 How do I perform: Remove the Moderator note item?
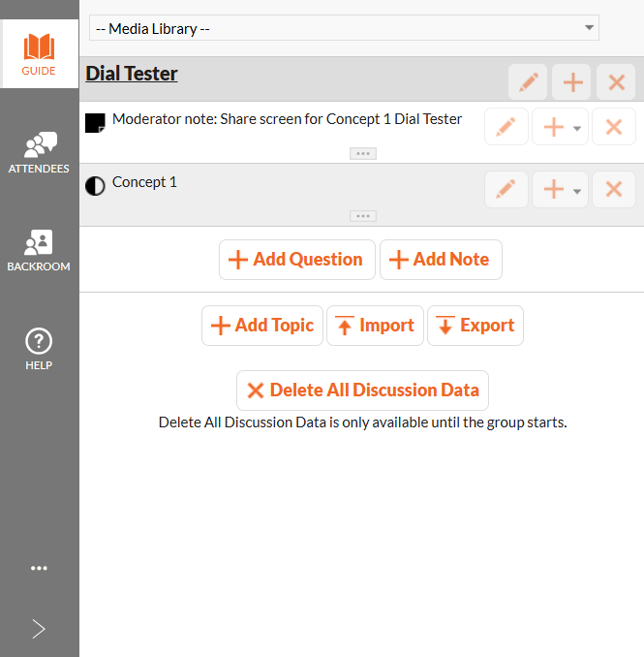pyautogui.click(x=613, y=127)
